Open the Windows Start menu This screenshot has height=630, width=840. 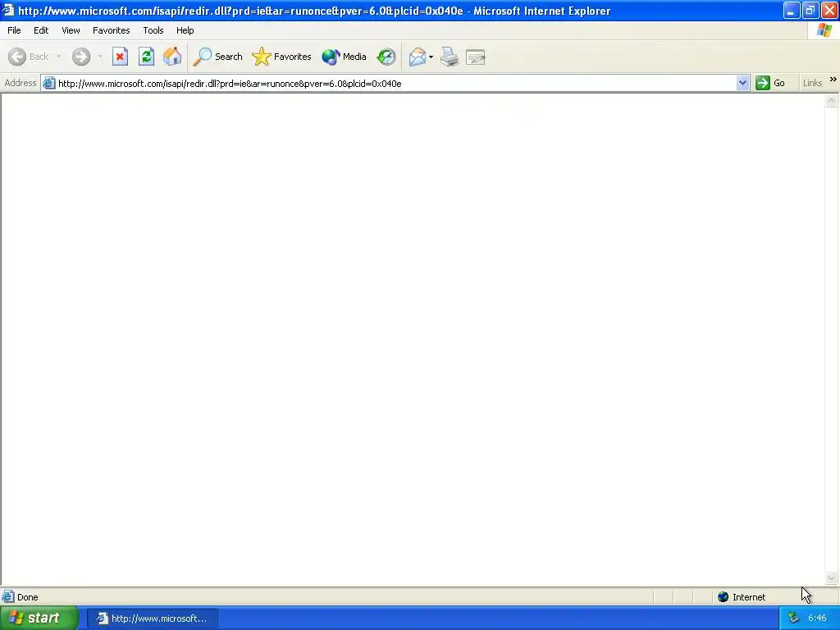click(x=39, y=619)
